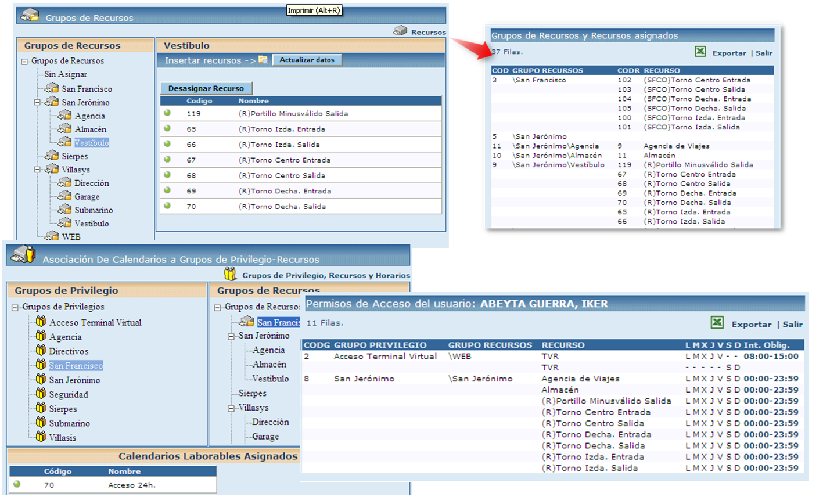Collapse the Villasys tree node
This screenshot has width=823, height=504.
(x=37, y=170)
